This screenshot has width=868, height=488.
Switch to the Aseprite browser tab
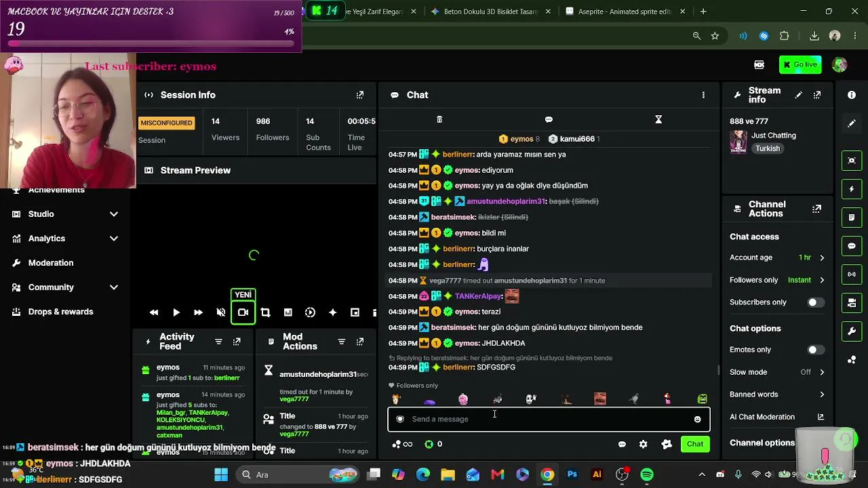click(x=625, y=12)
